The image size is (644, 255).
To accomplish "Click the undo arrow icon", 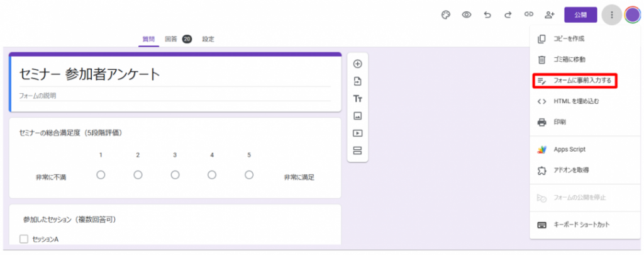I will (x=487, y=14).
